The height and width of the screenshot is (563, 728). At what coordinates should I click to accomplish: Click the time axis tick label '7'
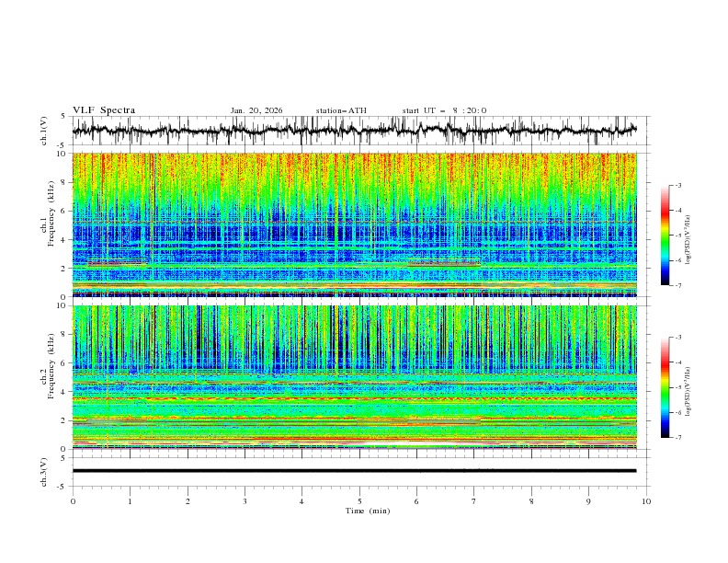pyautogui.click(x=474, y=501)
